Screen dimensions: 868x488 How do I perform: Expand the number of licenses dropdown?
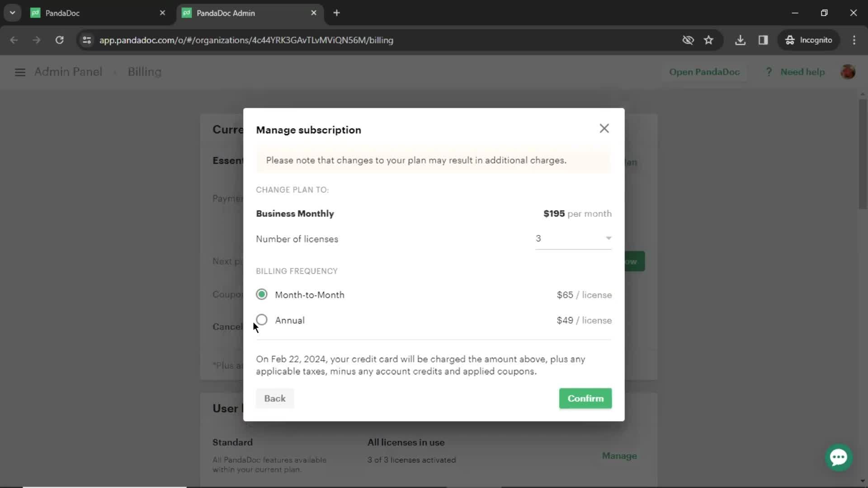(609, 238)
